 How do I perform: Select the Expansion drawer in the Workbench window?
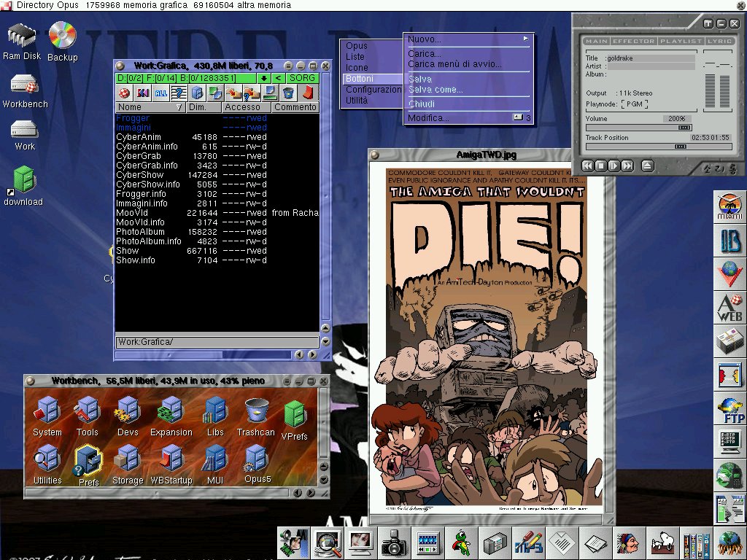[171, 416]
